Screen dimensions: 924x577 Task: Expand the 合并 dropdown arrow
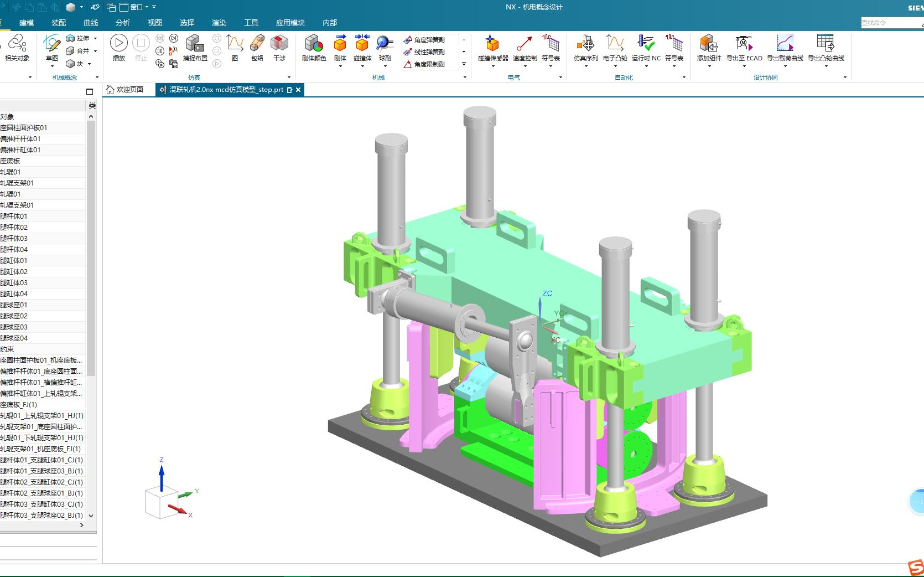tap(95, 51)
